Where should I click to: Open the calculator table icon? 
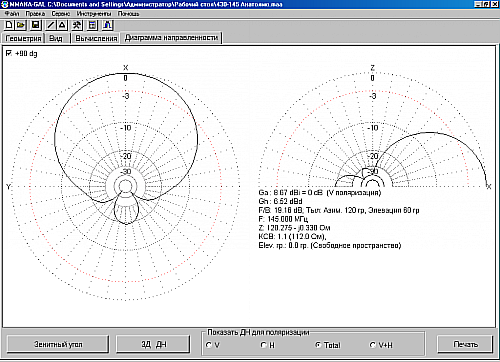92,25
